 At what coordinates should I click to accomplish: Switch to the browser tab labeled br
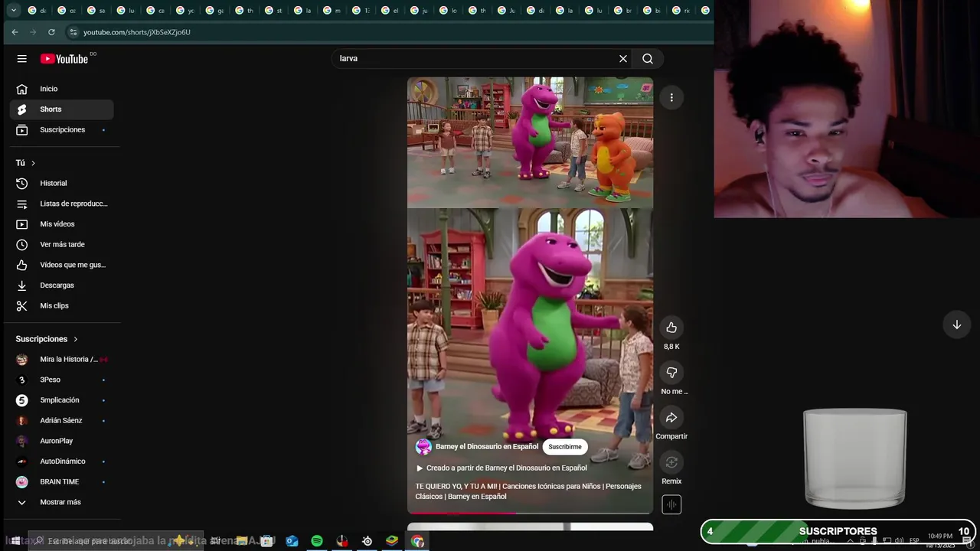(x=623, y=11)
